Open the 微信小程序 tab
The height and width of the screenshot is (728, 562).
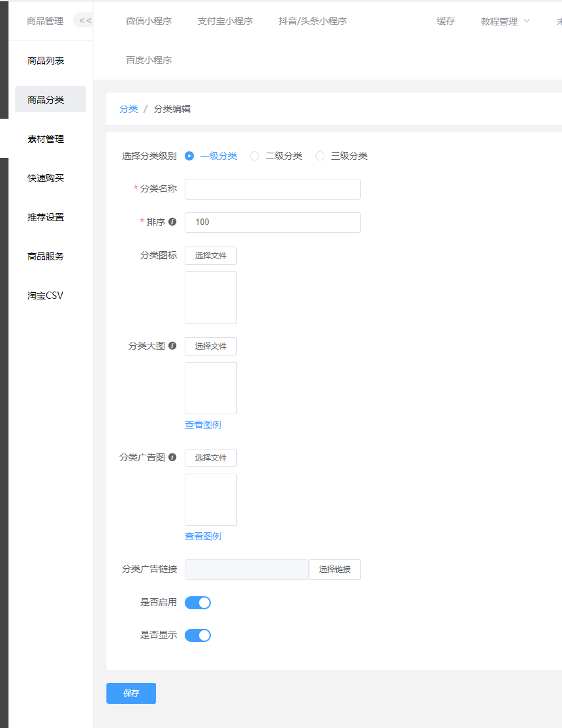coord(149,21)
